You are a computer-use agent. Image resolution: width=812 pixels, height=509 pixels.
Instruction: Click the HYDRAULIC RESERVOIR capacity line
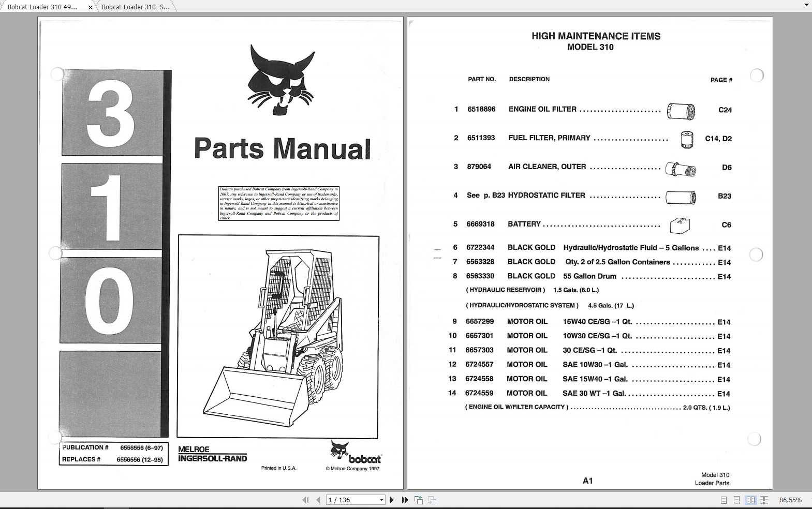point(532,290)
